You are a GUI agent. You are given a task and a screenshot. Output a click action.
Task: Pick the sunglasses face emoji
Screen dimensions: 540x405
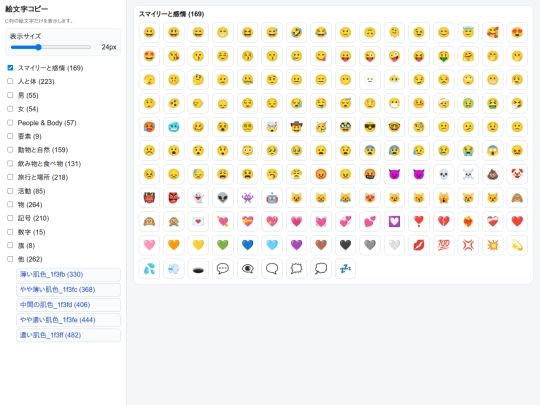tap(370, 127)
